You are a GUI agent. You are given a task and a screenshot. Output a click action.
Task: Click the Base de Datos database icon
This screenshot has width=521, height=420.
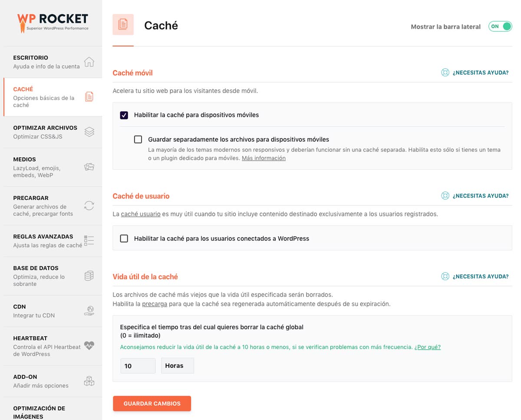pyautogui.click(x=89, y=275)
